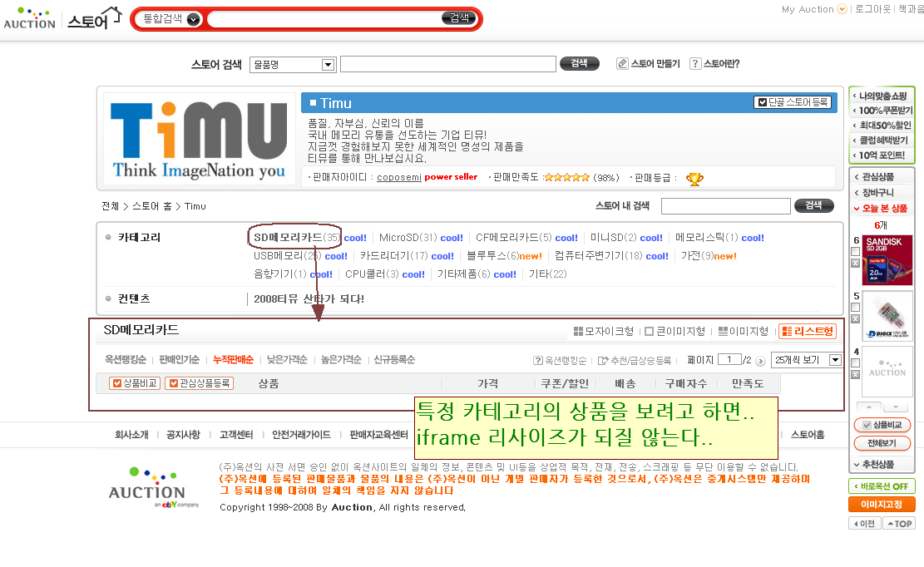The width and height of the screenshot is (924, 567).
Task: Click the 옥션랭킹순 help question icon
Action: (537, 360)
